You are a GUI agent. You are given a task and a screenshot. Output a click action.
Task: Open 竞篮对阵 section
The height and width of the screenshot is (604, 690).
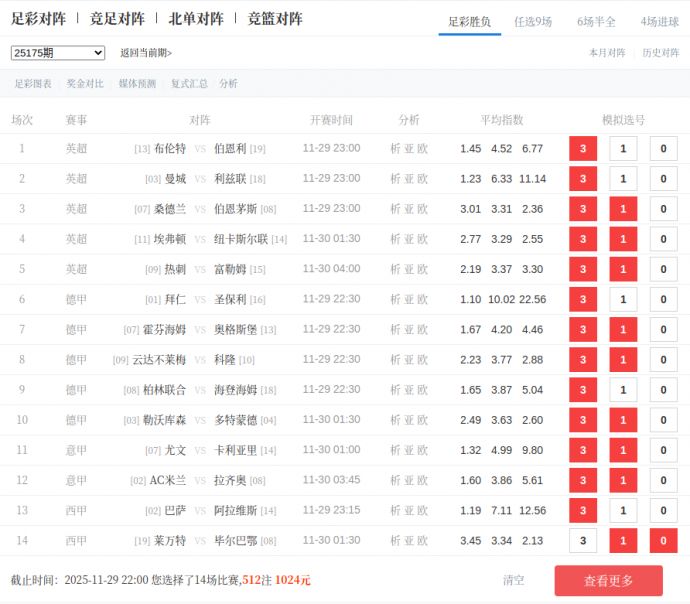(275, 19)
